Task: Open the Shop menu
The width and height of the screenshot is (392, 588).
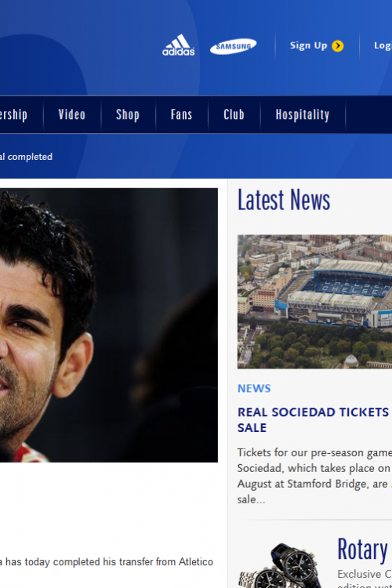Action: click(128, 114)
